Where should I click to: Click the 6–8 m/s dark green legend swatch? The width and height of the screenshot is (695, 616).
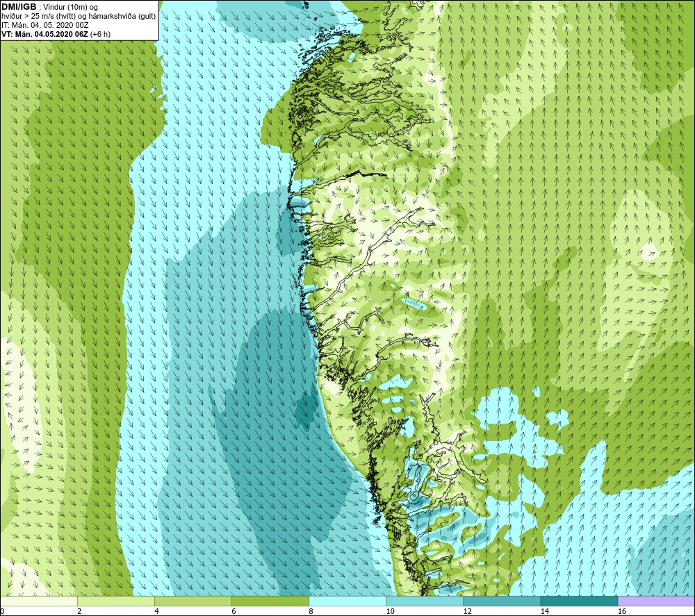pos(270,601)
